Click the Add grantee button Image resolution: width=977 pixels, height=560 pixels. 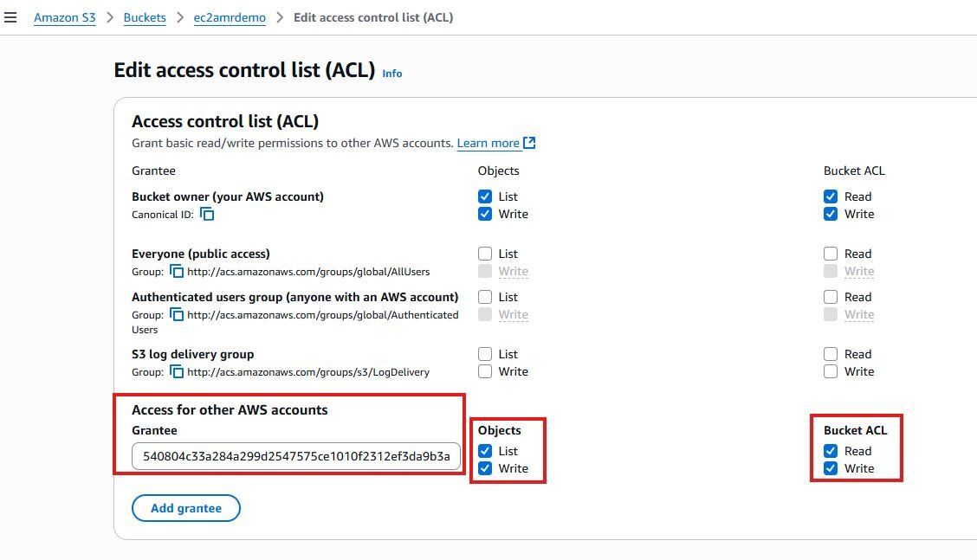point(185,508)
